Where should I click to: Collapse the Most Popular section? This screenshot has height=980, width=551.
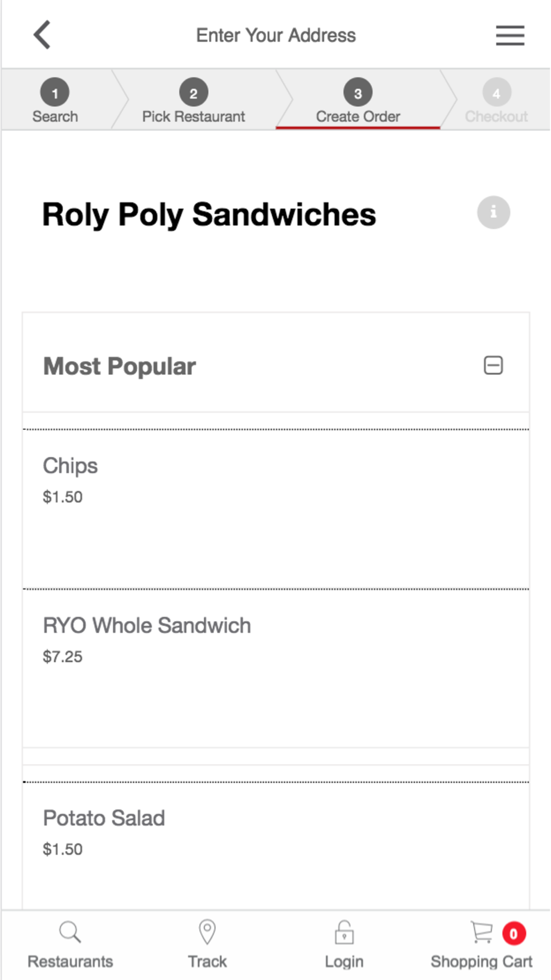(493, 365)
